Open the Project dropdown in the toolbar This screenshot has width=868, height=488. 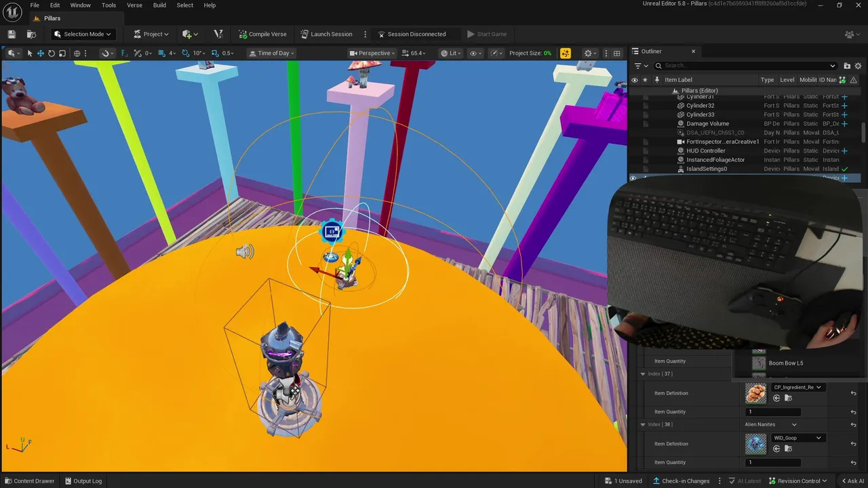click(x=151, y=34)
